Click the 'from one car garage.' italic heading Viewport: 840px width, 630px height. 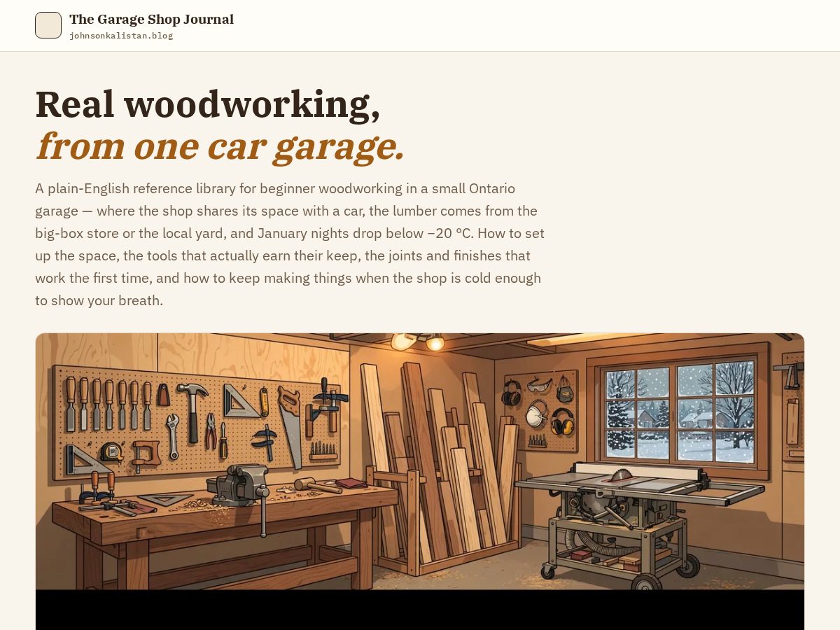tap(220, 146)
